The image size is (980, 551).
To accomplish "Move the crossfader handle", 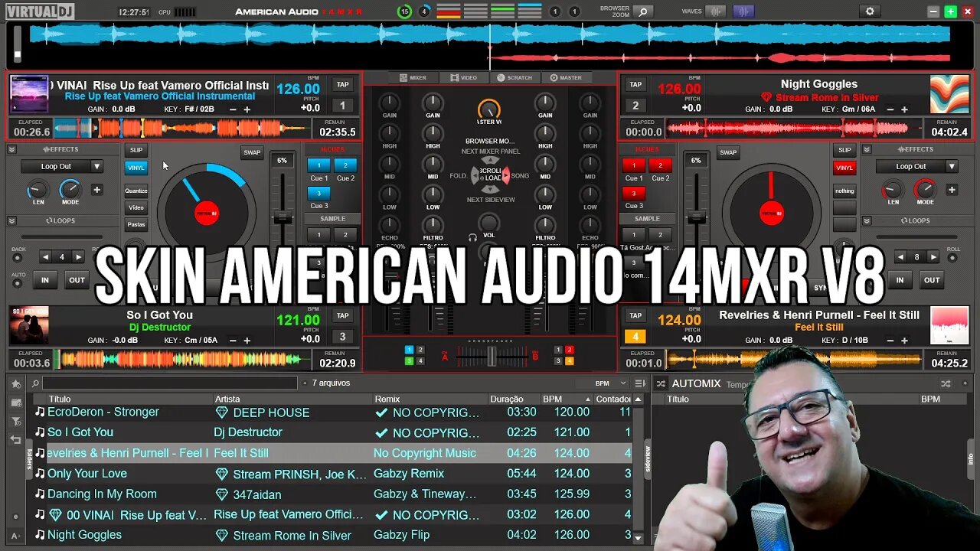I will [x=491, y=356].
